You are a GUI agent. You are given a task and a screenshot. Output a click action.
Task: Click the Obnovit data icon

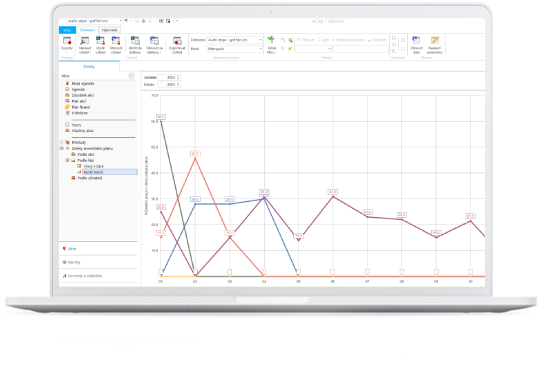[x=416, y=45]
